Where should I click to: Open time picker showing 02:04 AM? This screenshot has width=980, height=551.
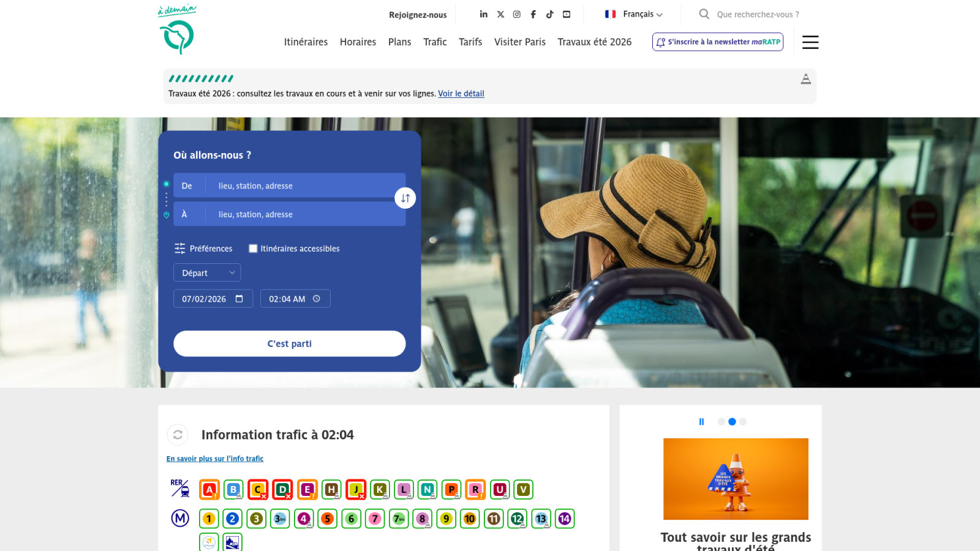pyautogui.click(x=295, y=299)
